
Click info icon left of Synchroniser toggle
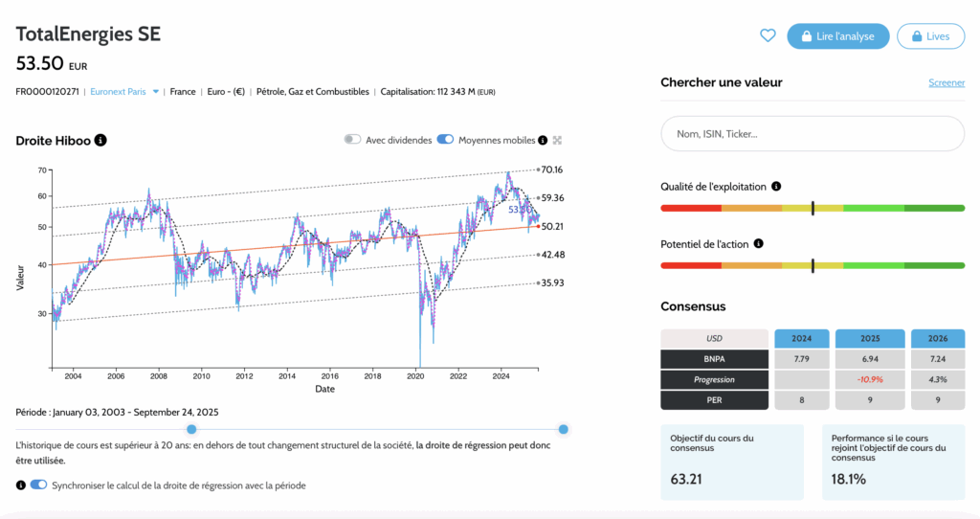tap(21, 485)
